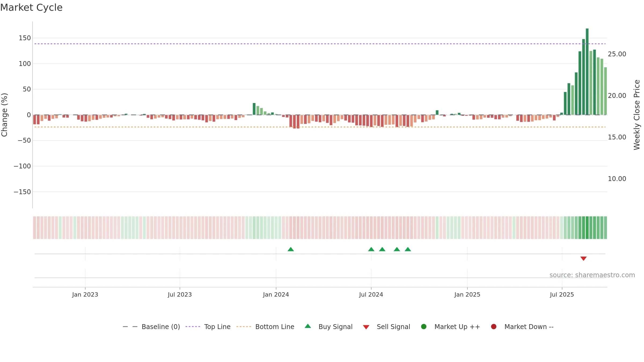Click the Jul 2023 x-axis label
The height and width of the screenshot is (362, 644).
click(180, 295)
